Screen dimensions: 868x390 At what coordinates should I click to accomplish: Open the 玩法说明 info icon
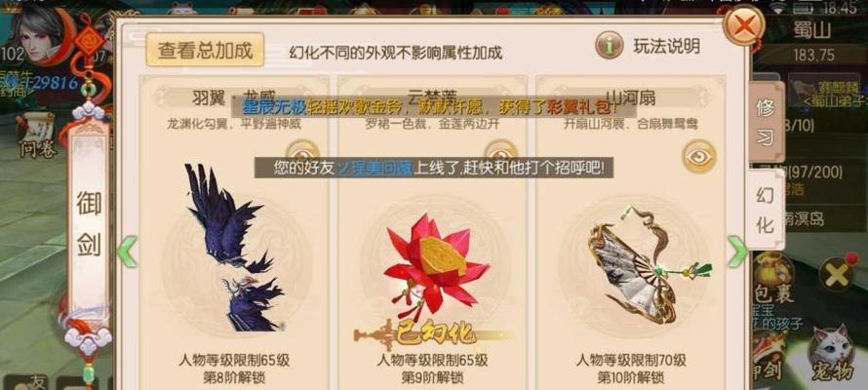point(609,46)
